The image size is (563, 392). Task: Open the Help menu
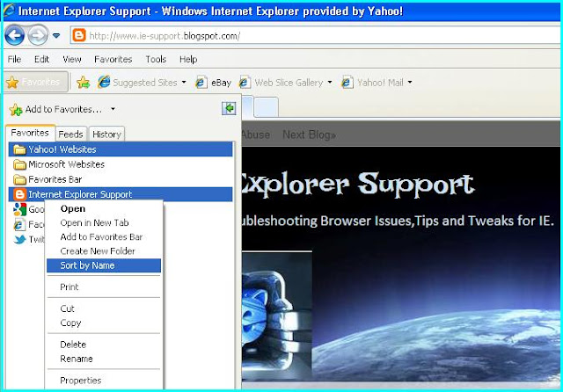[x=188, y=59]
